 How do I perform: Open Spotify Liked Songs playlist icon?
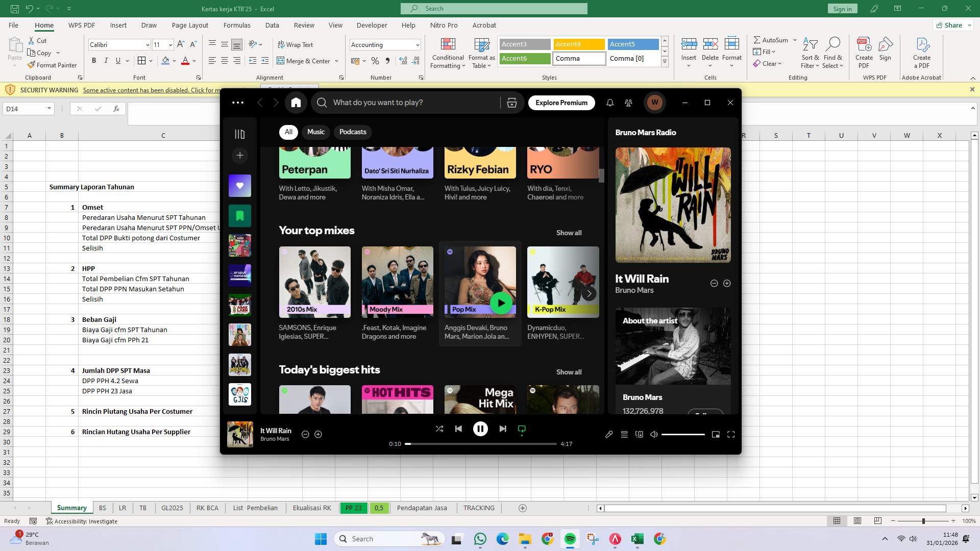click(240, 186)
